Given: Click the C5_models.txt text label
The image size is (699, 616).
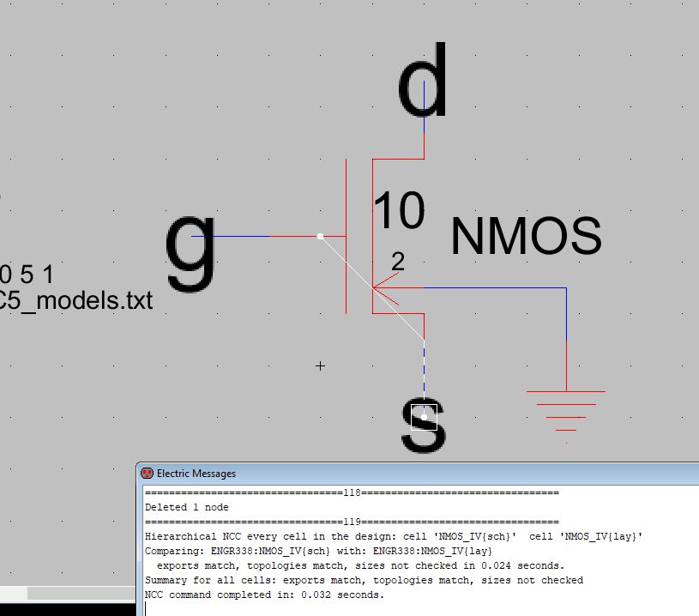Looking at the screenshot, I should tap(77, 301).
